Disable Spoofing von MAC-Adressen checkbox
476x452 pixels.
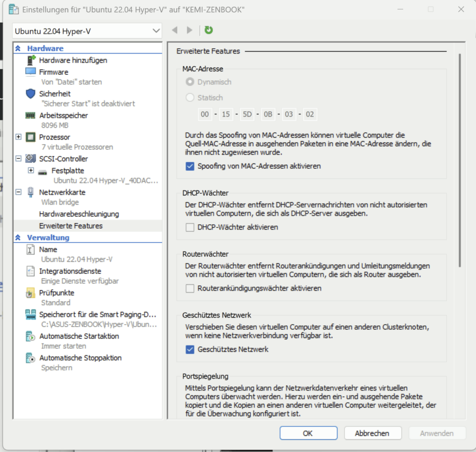(190, 166)
